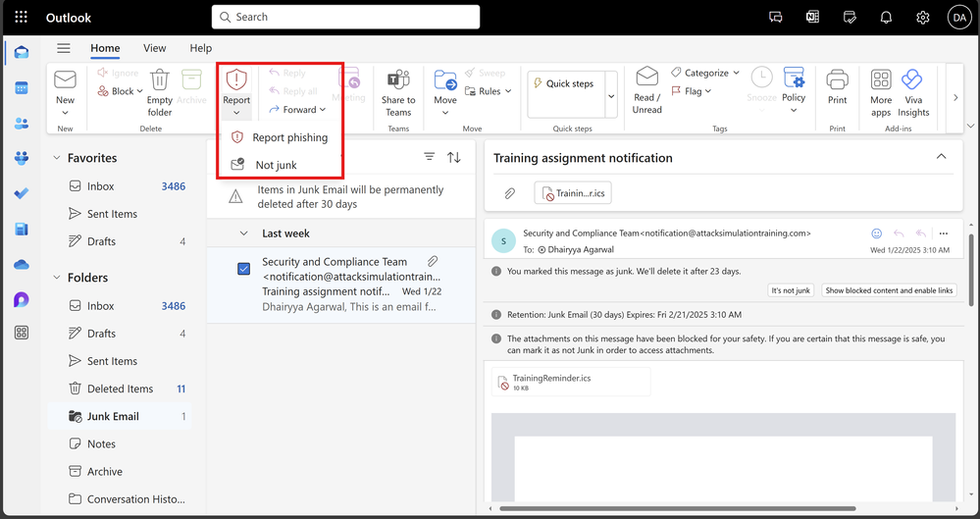Open the New mail dropdown arrow
The height and width of the screenshot is (519, 980).
click(65, 113)
